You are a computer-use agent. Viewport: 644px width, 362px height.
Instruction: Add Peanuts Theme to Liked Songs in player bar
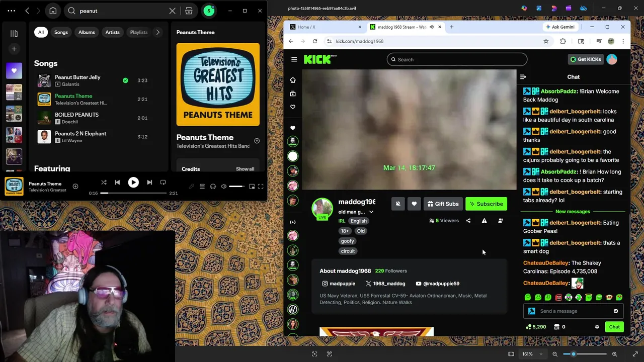[x=75, y=187]
